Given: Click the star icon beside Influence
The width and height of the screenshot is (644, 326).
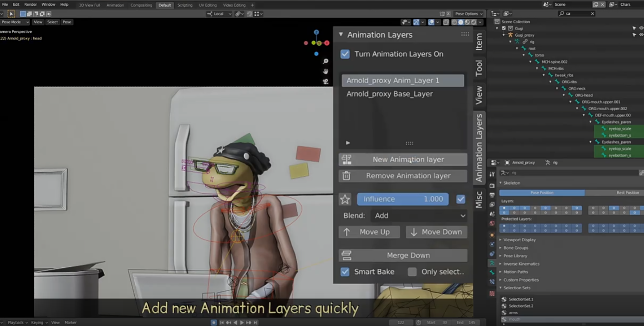Looking at the screenshot, I should tap(345, 199).
